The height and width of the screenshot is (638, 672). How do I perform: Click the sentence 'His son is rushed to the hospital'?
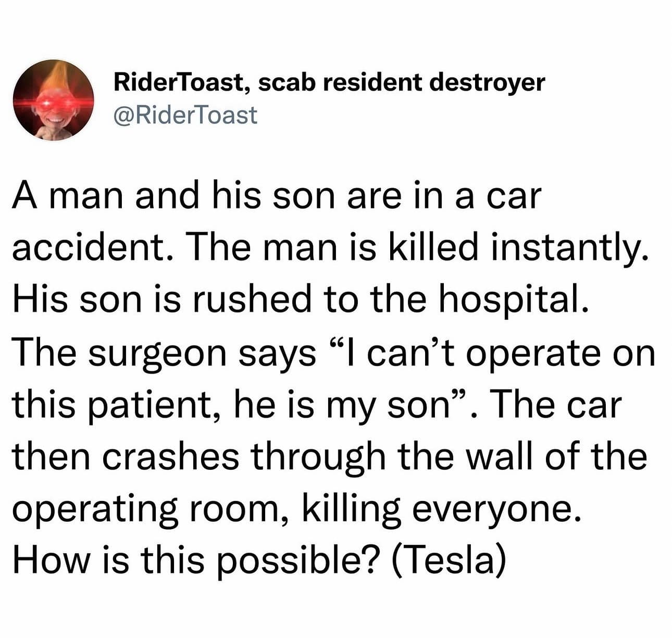coord(301,301)
